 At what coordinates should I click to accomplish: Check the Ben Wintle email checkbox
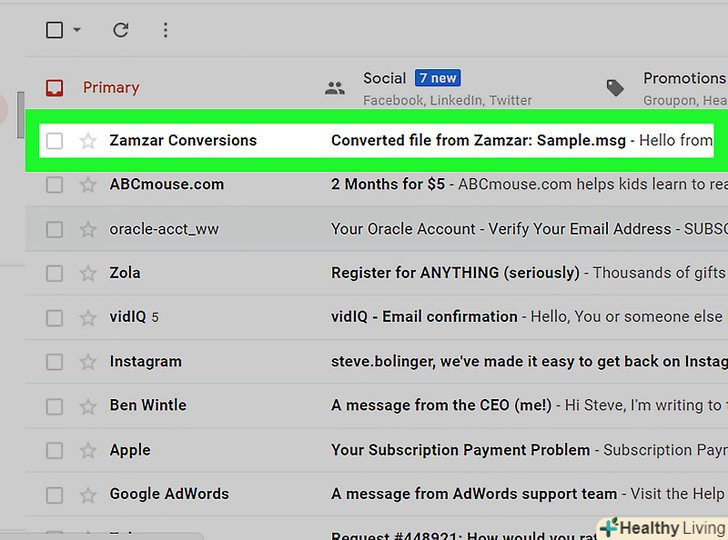(x=54, y=406)
